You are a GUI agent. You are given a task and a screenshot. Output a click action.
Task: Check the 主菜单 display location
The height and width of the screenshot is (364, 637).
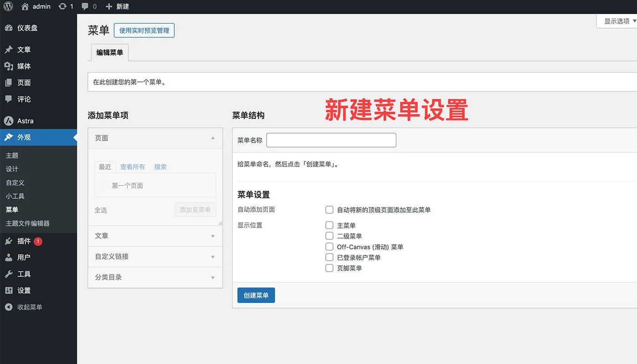(329, 225)
